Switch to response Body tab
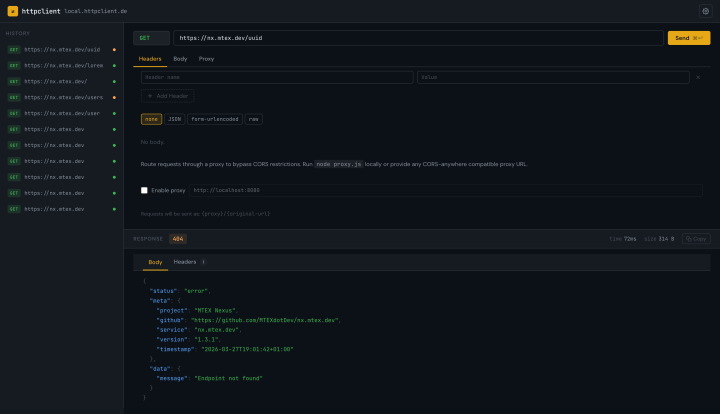 coord(155,262)
